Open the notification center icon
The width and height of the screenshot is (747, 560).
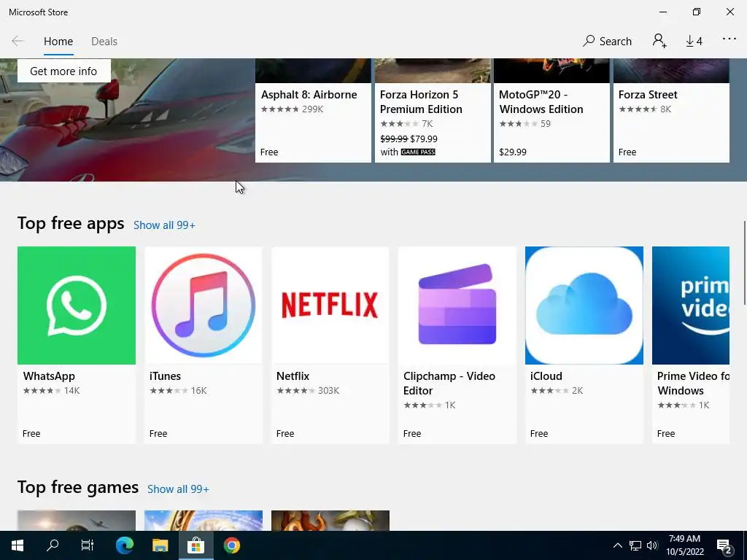pos(724,547)
